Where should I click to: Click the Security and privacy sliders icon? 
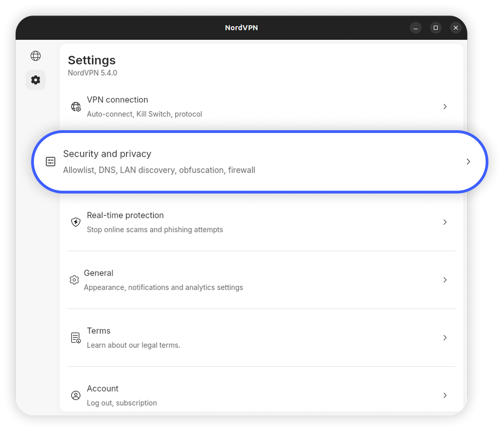coord(51,162)
